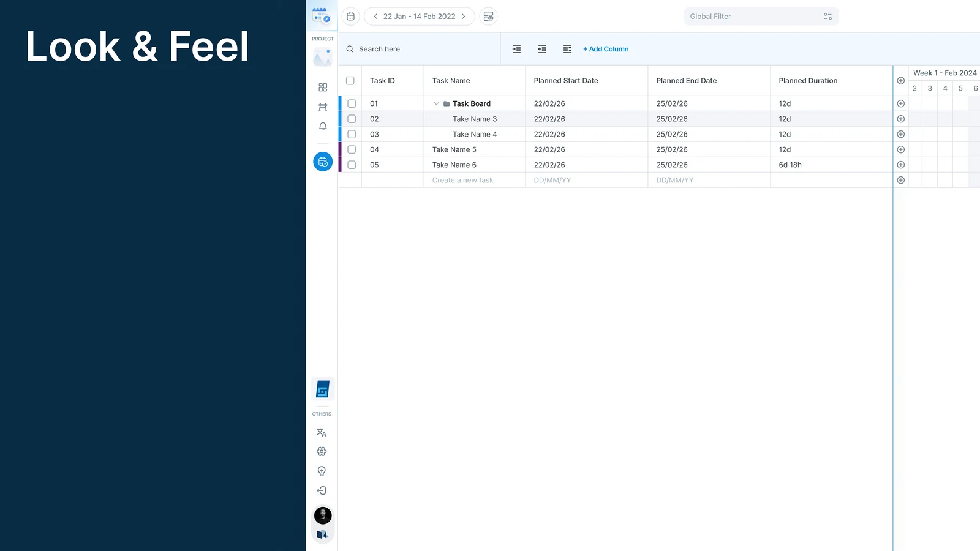Open the lightbulb tips icon
This screenshot has height=551, width=980.
(x=322, y=471)
